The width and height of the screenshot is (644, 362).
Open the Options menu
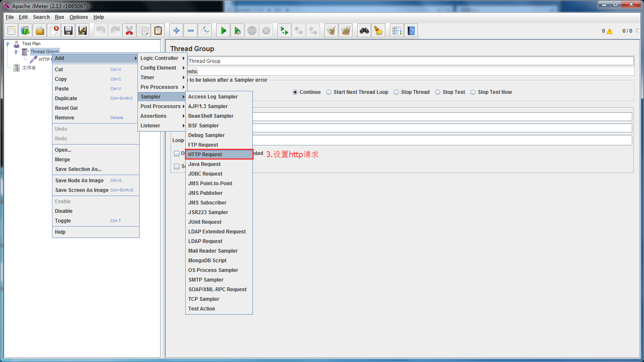79,17
